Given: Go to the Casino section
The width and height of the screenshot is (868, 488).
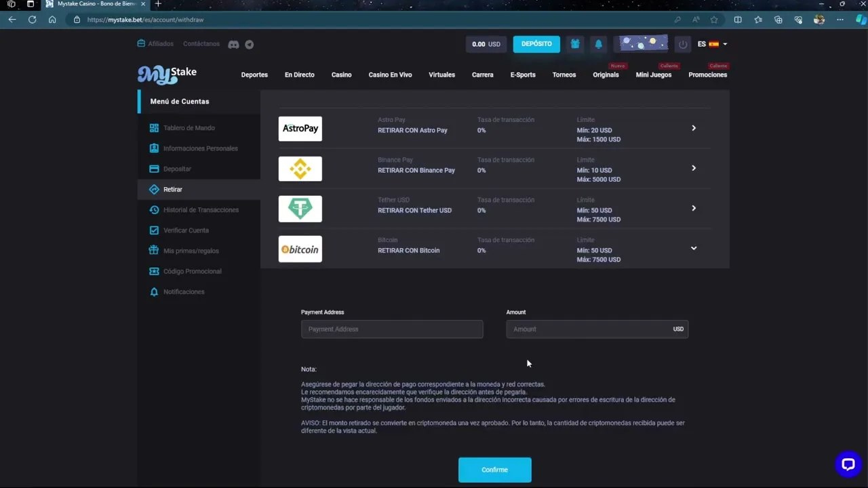Looking at the screenshot, I should 341,75.
